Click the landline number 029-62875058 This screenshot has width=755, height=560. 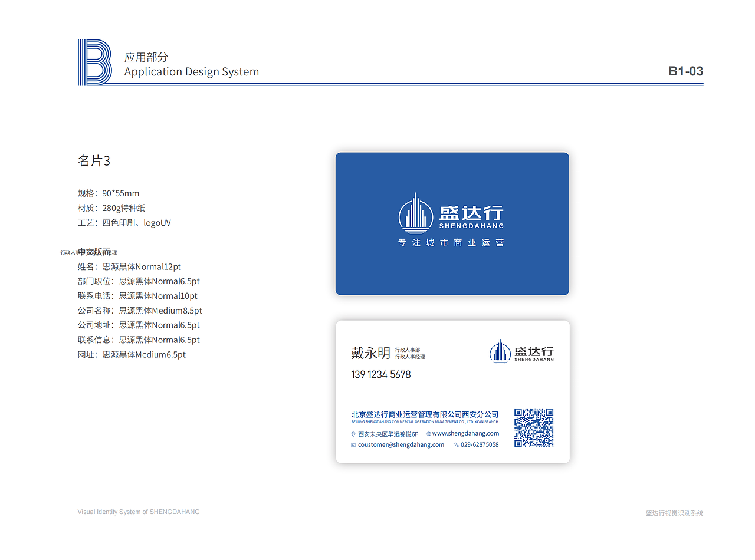pos(480,445)
